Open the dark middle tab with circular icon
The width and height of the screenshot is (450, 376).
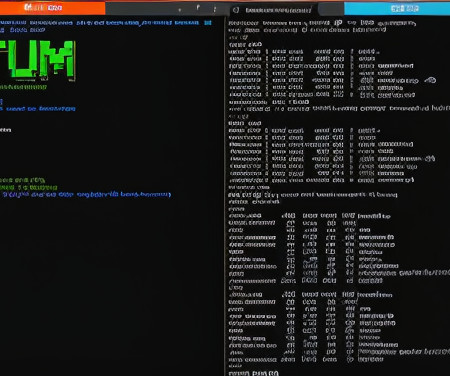(x=274, y=10)
